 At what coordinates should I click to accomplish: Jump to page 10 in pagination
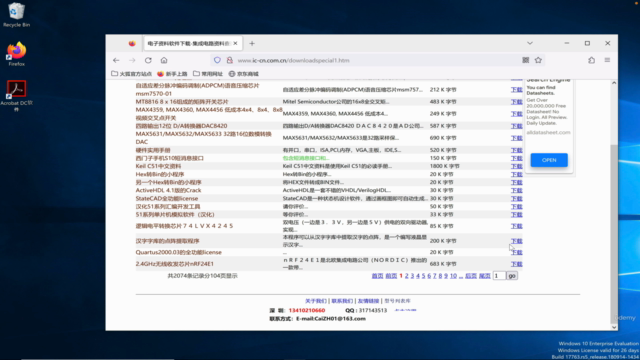pyautogui.click(x=453, y=276)
